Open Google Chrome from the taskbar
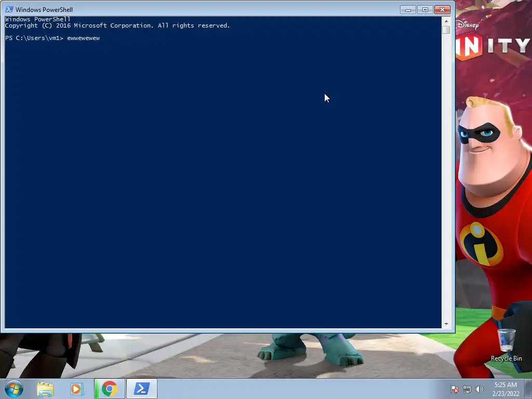This screenshot has width=532, height=399. point(109,389)
